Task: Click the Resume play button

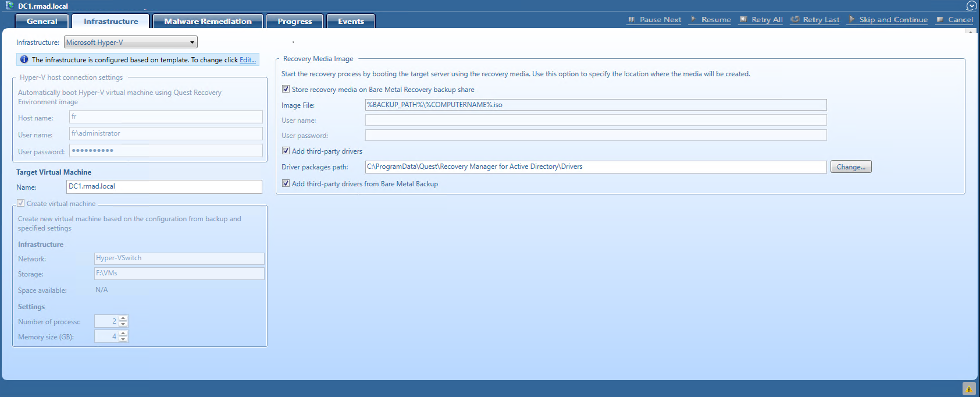Action: pos(710,20)
